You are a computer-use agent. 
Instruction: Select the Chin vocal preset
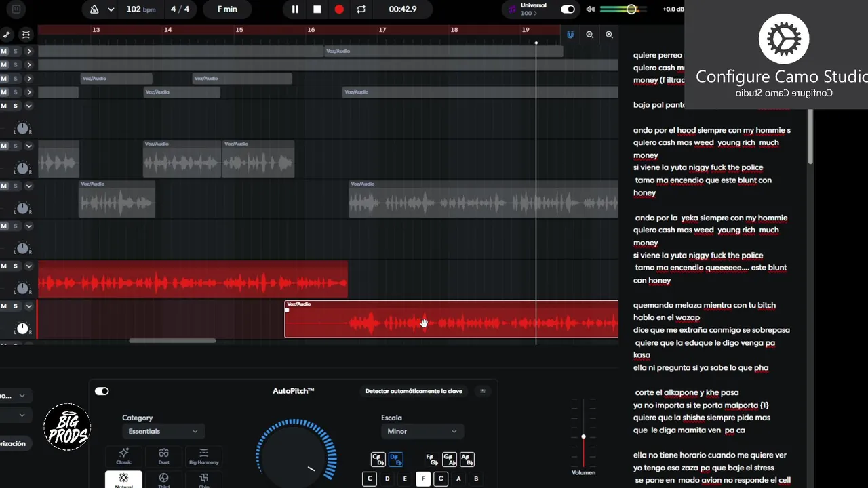(203, 480)
